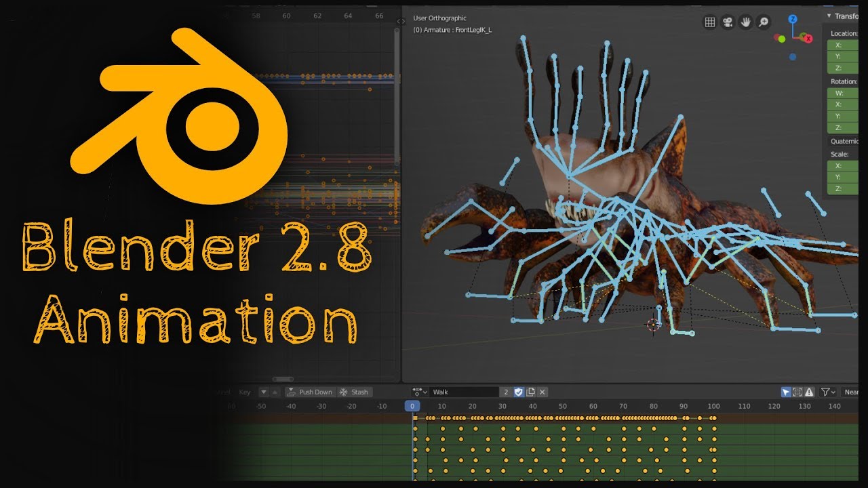Select the hand pan view icon
The height and width of the screenshot is (488, 868).
click(746, 22)
